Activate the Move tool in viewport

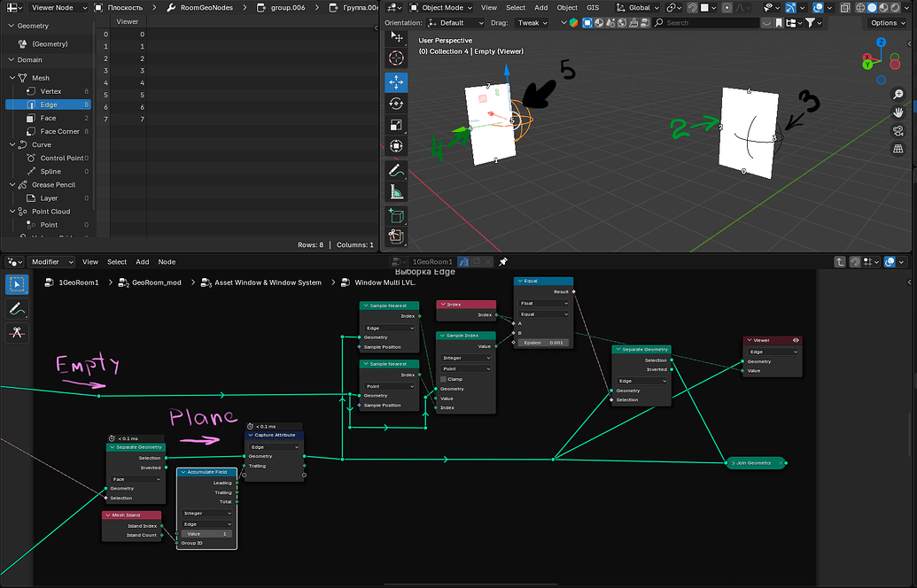(x=397, y=82)
